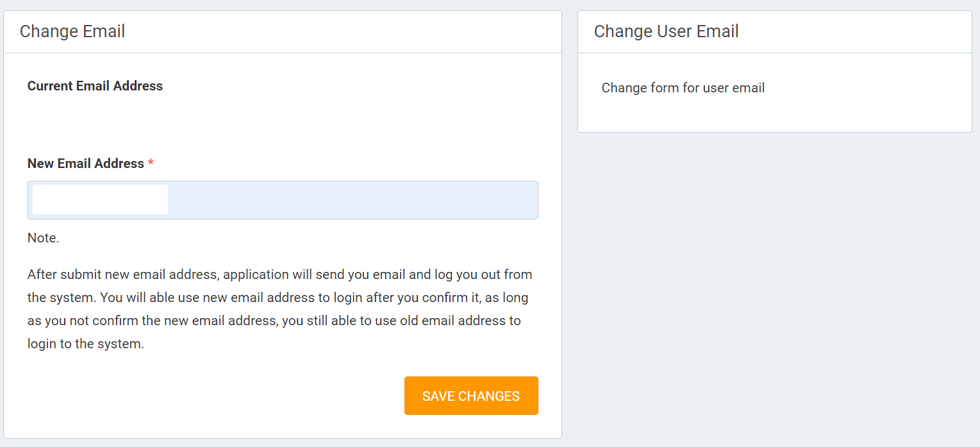Click the red required asterisk
The width and height of the screenshot is (980, 447).
151,164
